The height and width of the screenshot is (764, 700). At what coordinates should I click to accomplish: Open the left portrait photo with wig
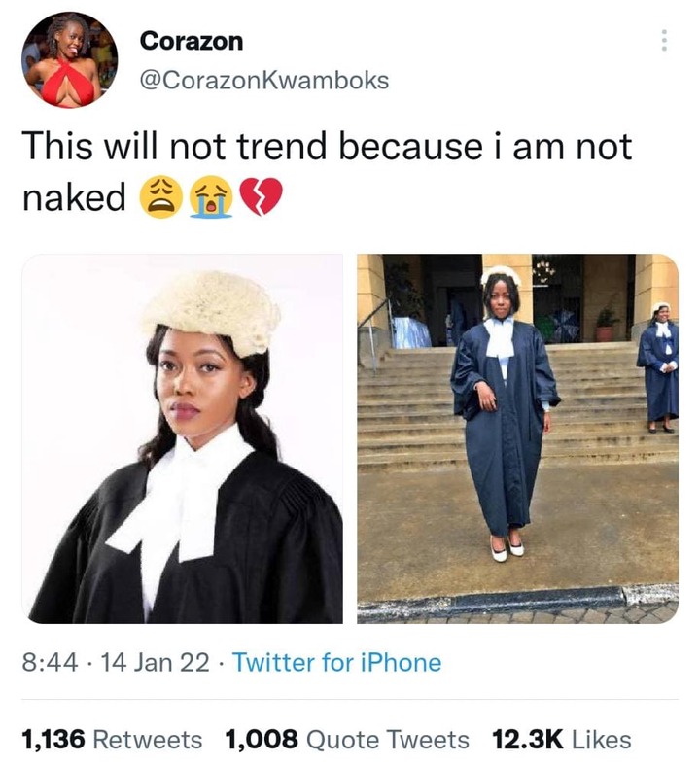183,438
